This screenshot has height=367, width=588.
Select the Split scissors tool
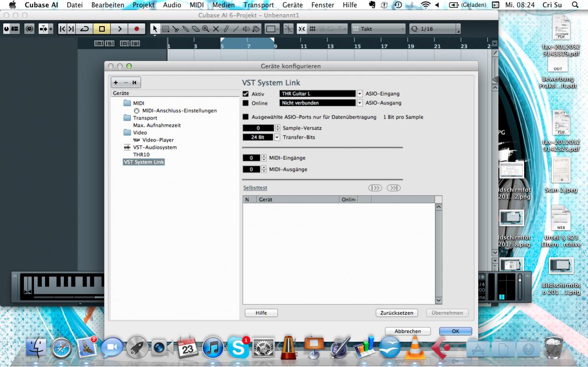(176, 29)
